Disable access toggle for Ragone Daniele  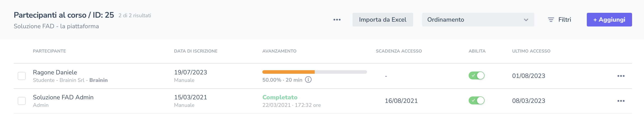(476, 76)
